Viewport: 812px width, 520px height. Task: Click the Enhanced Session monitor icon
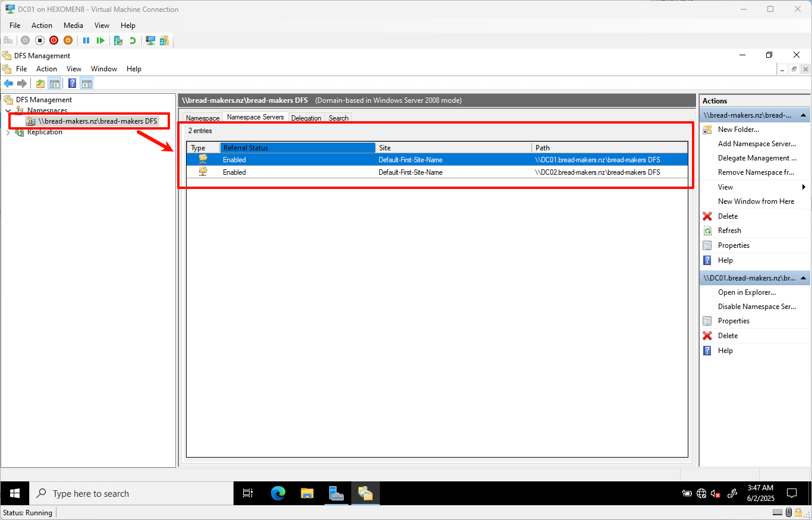(150, 40)
